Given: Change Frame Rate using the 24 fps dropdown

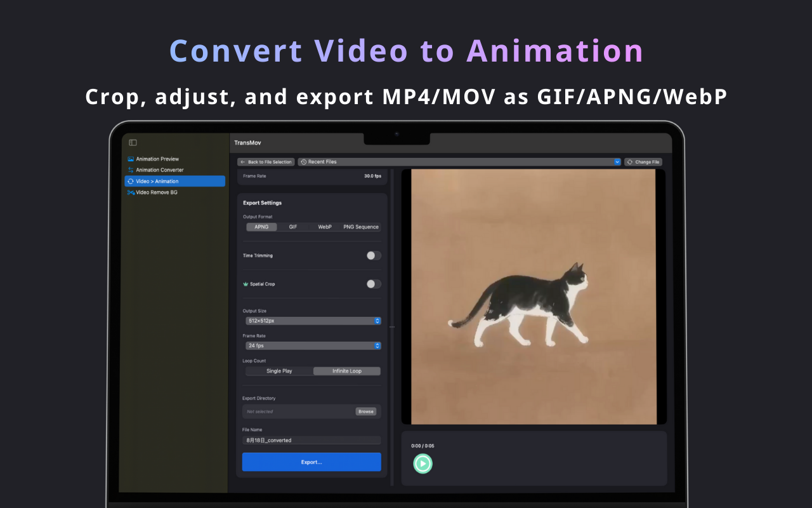Looking at the screenshot, I should pos(313,345).
